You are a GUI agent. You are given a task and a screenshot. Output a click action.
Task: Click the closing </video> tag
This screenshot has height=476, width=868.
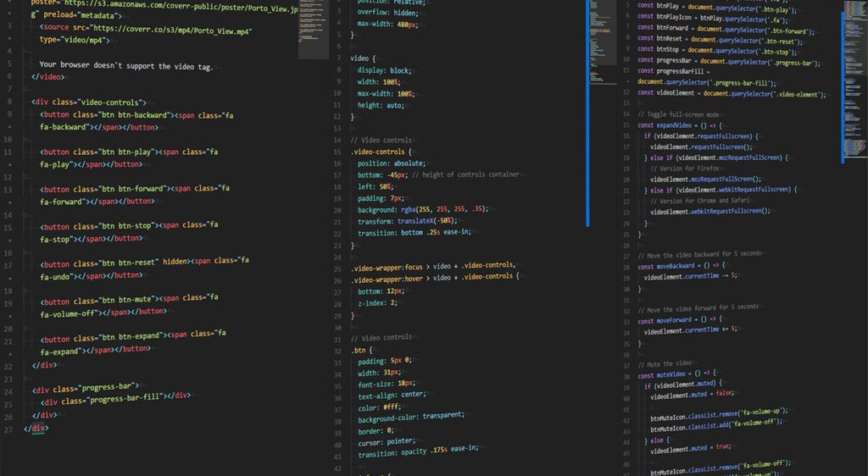[x=48, y=77]
